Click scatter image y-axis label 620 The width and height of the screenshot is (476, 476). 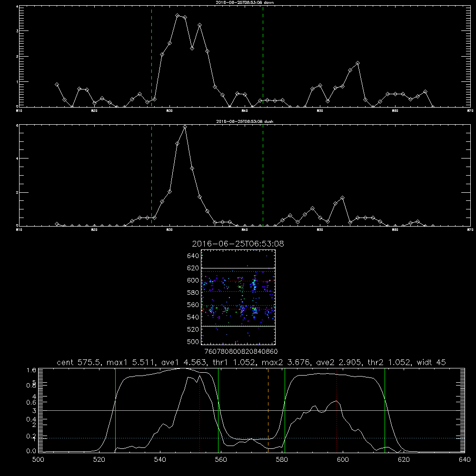(193, 268)
